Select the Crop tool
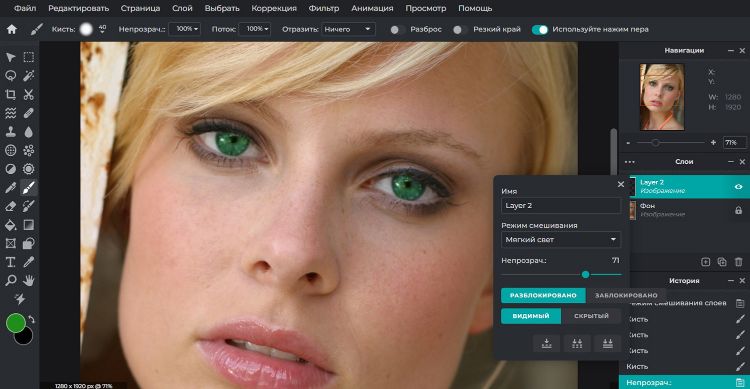This screenshot has height=389, width=750. coord(11,94)
